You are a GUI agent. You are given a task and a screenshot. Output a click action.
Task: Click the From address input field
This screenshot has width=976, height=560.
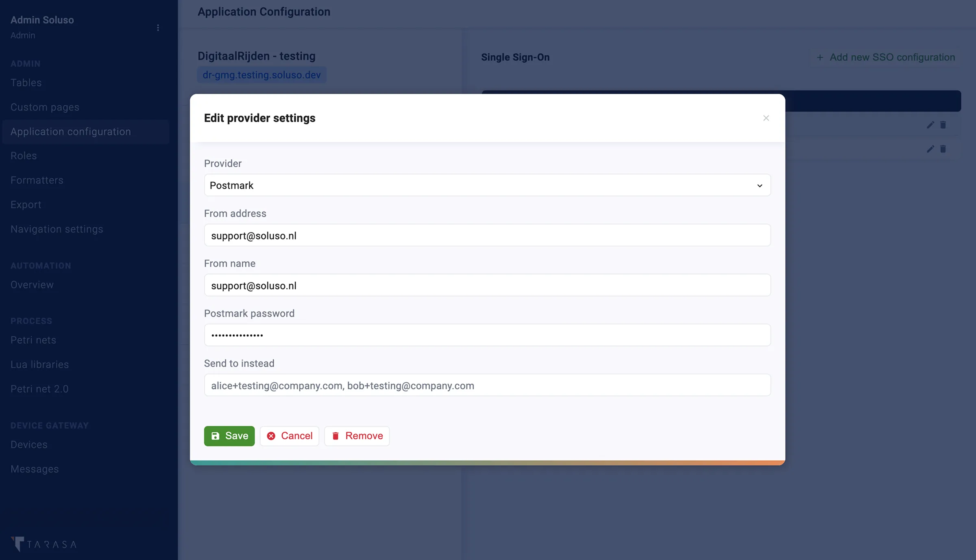487,235
